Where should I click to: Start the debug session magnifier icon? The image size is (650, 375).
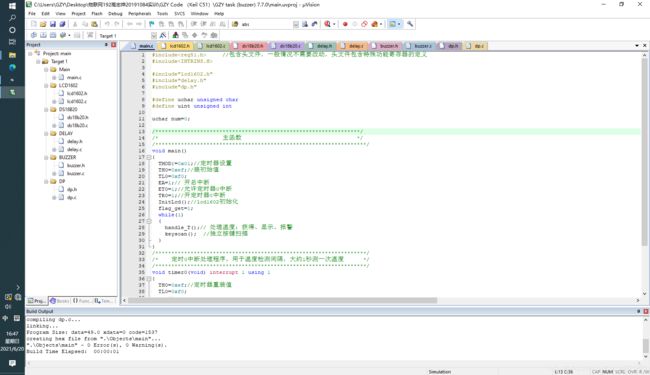click(327, 24)
